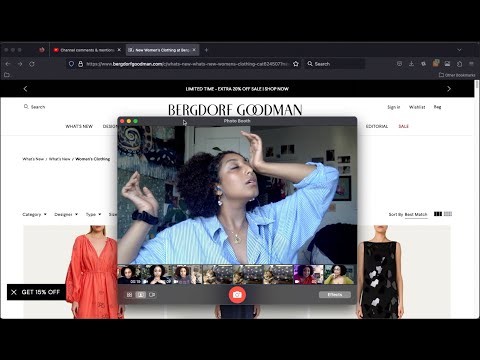Open the Editorial navigation menu

[377, 126]
